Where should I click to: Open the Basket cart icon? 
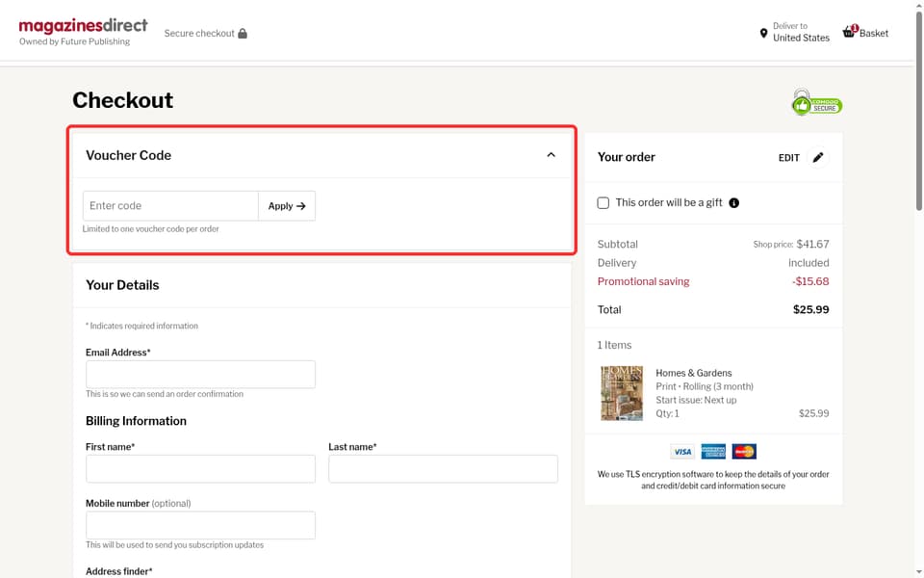point(849,32)
